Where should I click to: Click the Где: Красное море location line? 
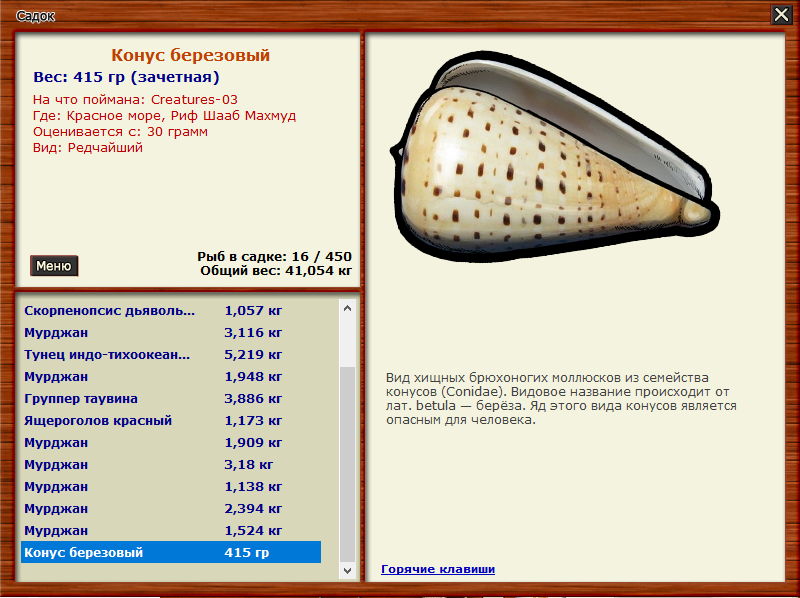tap(164, 115)
